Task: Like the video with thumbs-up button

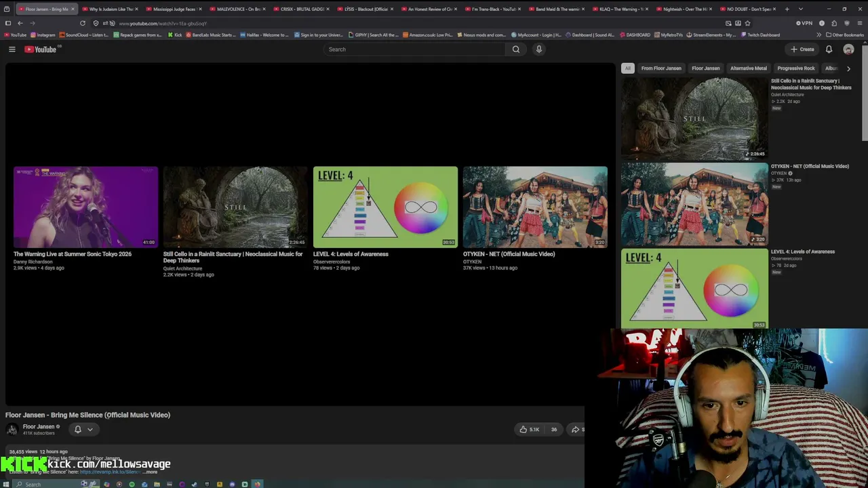Action: (x=530, y=429)
